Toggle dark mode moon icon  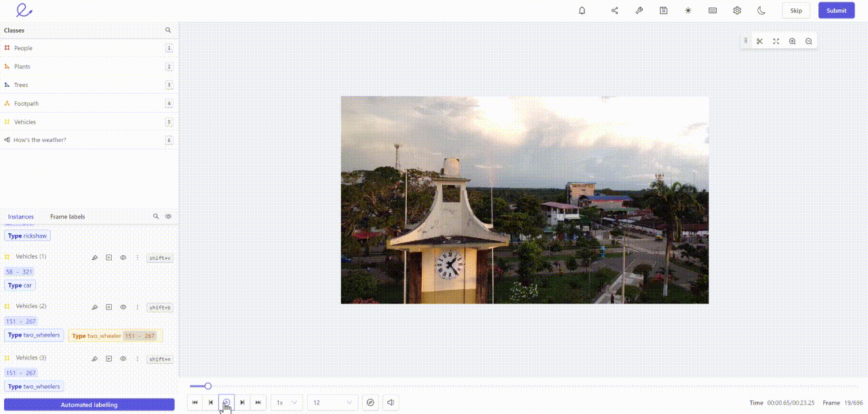click(762, 10)
